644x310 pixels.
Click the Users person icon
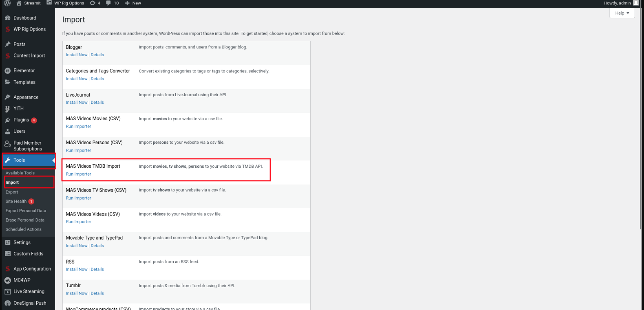click(7, 131)
